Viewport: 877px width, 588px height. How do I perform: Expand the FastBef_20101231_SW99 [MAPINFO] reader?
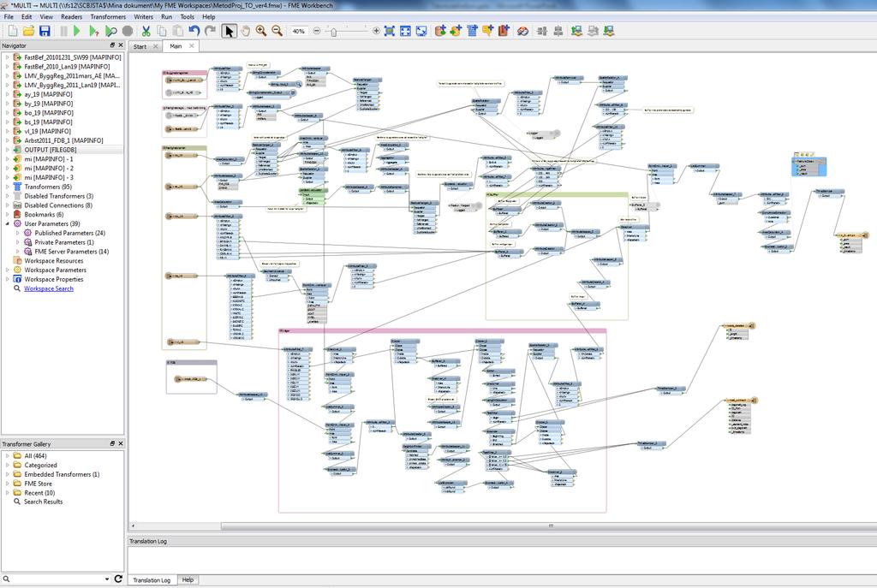click(7, 57)
